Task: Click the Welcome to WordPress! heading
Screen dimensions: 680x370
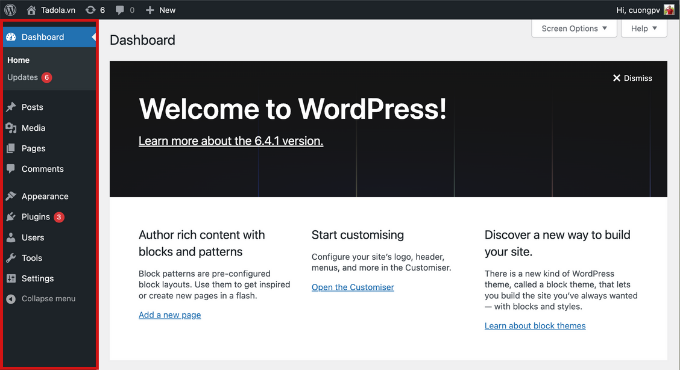Action: pos(292,108)
